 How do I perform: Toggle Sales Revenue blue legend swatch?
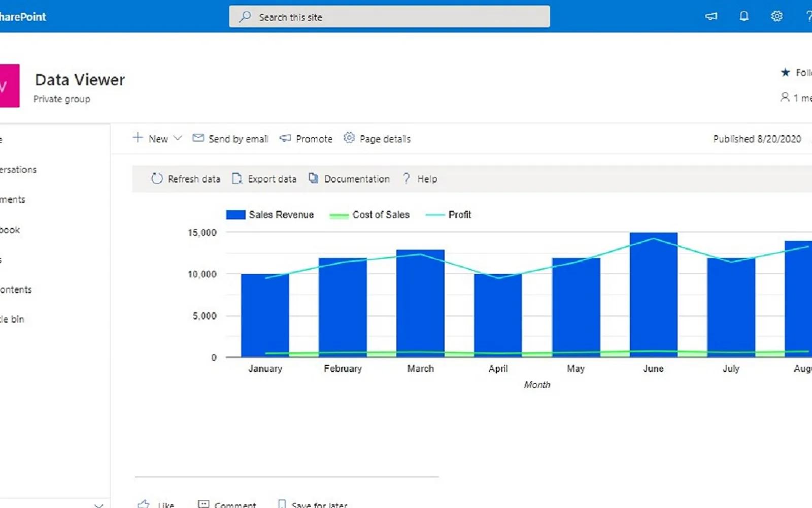pyautogui.click(x=235, y=215)
